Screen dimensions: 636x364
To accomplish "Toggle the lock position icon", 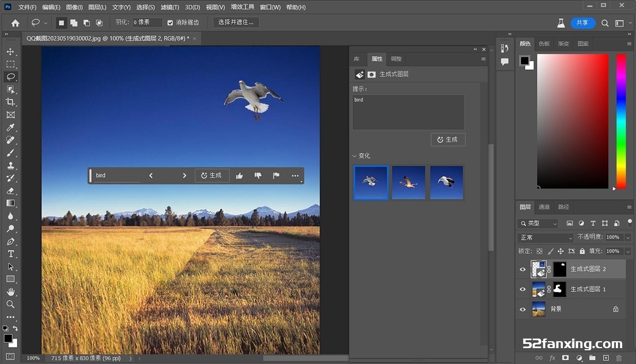I will pyautogui.click(x=561, y=251).
